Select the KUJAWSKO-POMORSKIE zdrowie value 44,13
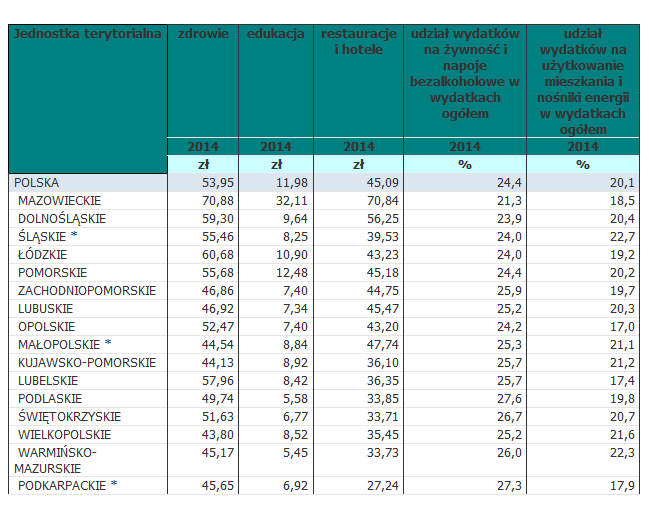649x517 pixels. pos(218,363)
